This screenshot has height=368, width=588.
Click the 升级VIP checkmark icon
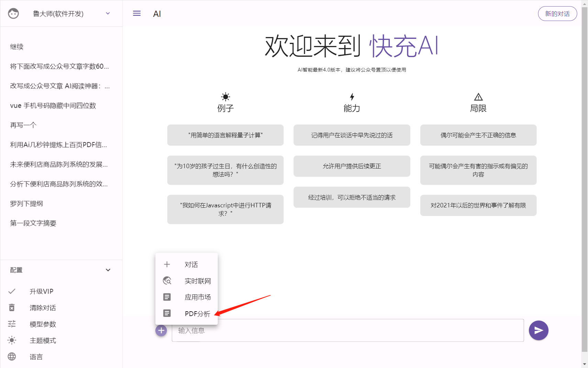(12, 291)
